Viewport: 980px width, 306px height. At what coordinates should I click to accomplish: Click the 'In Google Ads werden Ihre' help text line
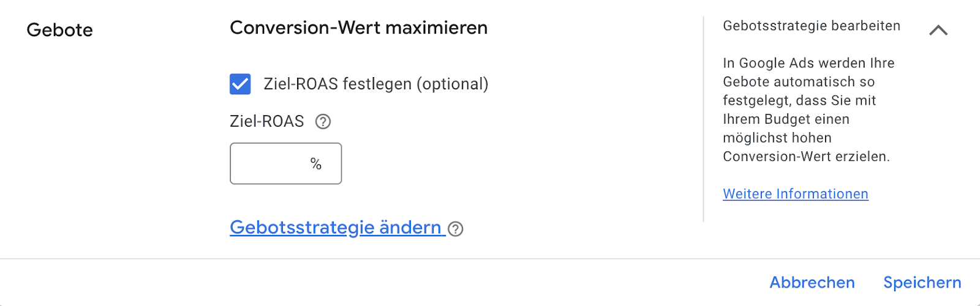(x=809, y=63)
